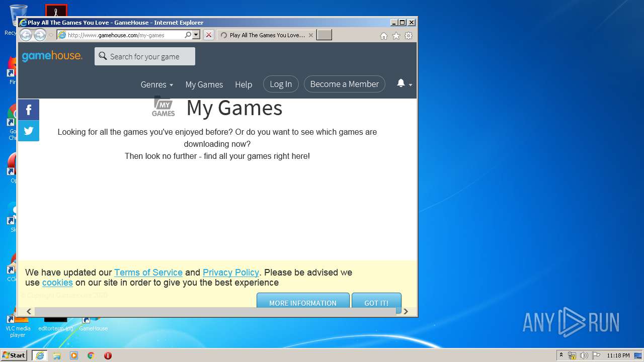Stop loading page with the X button

coord(209,35)
